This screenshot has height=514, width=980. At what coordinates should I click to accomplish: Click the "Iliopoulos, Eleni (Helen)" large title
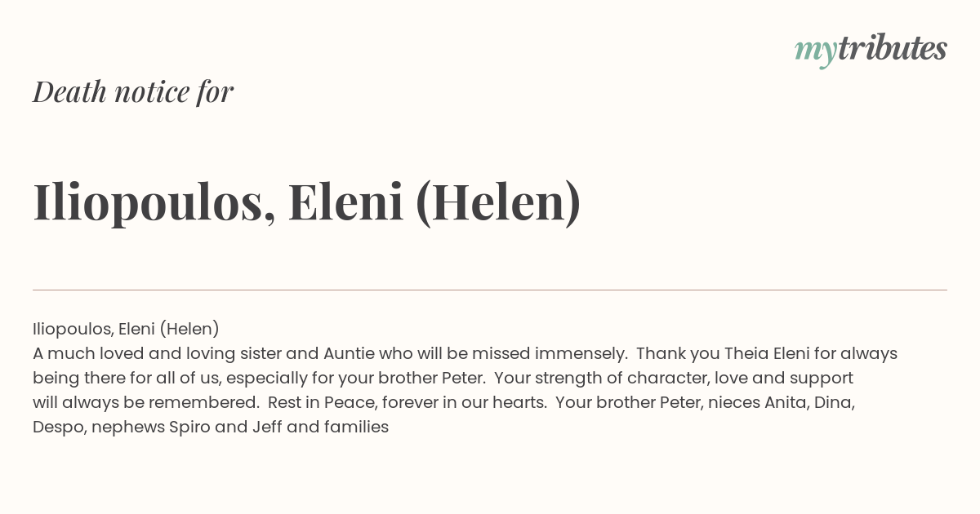pos(307,202)
